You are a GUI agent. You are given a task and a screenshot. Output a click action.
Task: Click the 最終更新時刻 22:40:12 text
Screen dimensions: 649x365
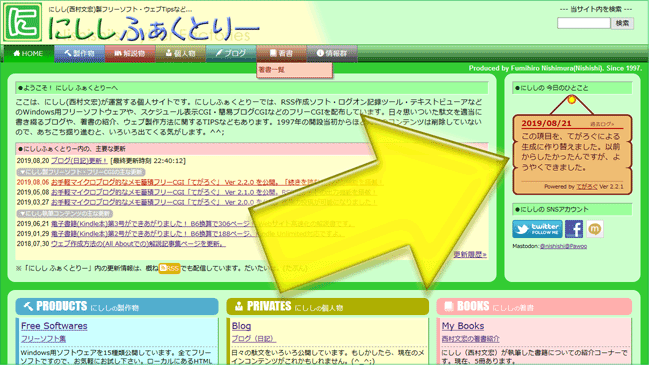tap(148, 161)
